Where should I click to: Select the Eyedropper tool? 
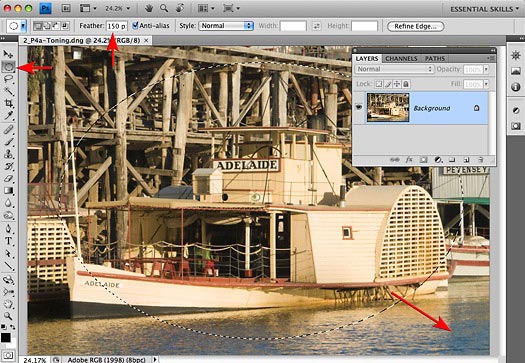click(x=8, y=116)
